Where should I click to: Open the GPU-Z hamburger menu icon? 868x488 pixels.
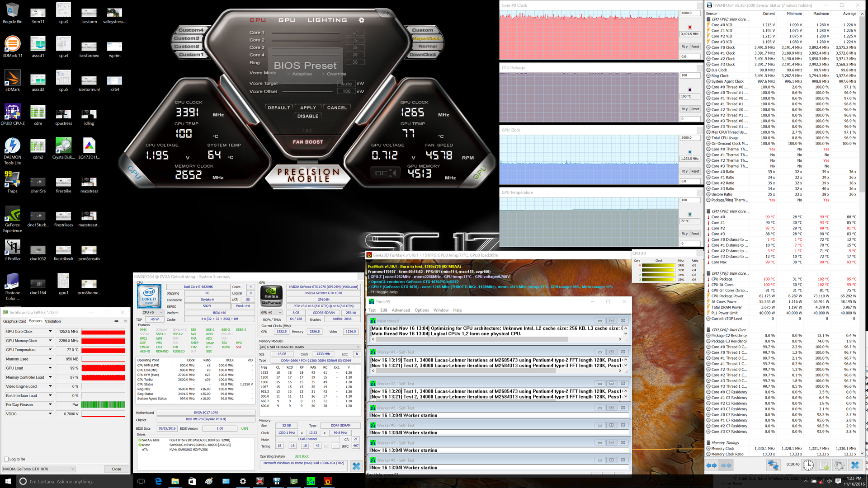click(x=125, y=321)
